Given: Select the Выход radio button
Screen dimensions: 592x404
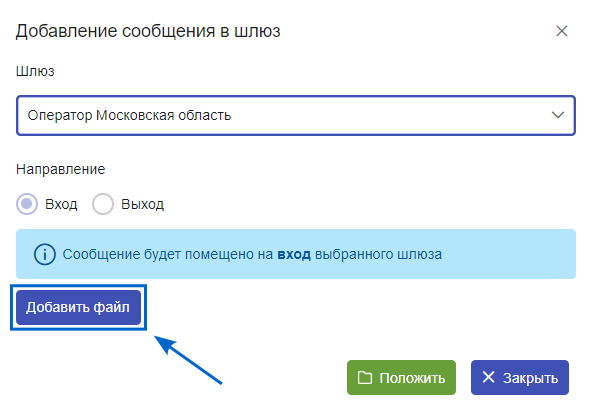Looking at the screenshot, I should 103,204.
